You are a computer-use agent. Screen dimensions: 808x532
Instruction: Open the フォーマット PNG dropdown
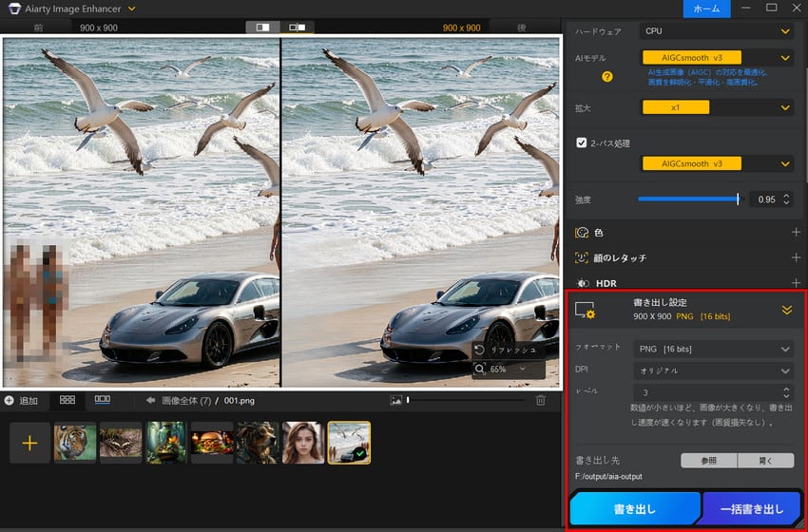point(713,349)
